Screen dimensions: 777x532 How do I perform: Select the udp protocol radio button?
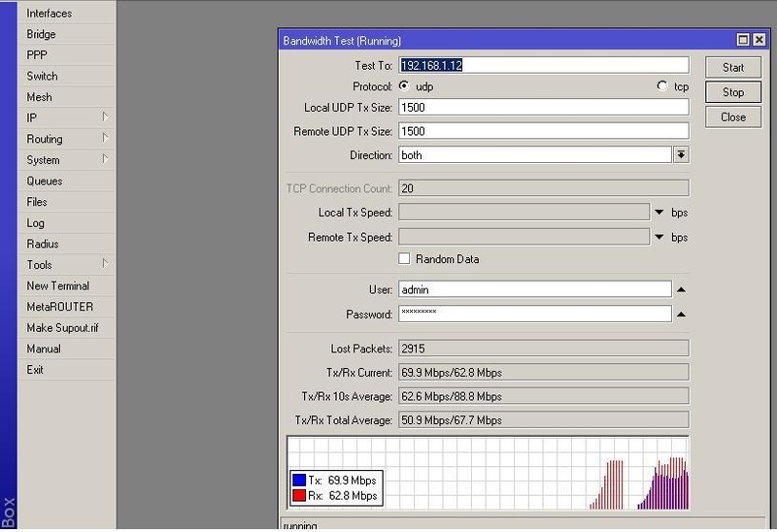point(404,86)
